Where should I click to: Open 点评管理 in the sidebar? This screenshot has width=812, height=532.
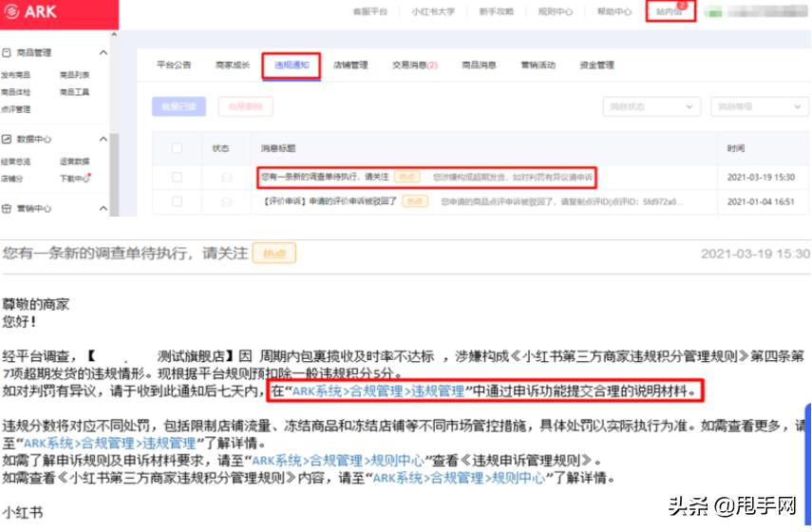click(x=15, y=109)
